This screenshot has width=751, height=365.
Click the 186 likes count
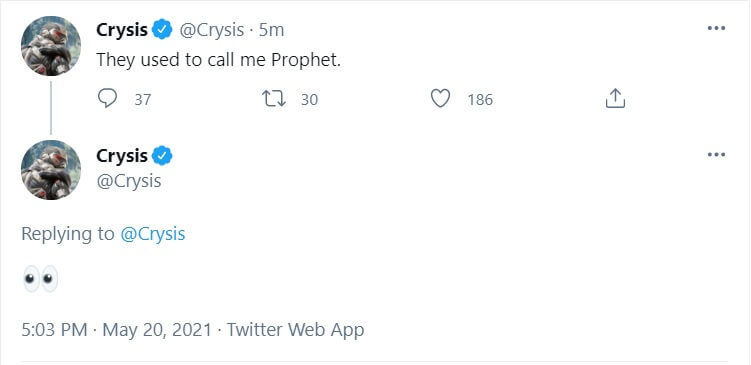(x=480, y=100)
